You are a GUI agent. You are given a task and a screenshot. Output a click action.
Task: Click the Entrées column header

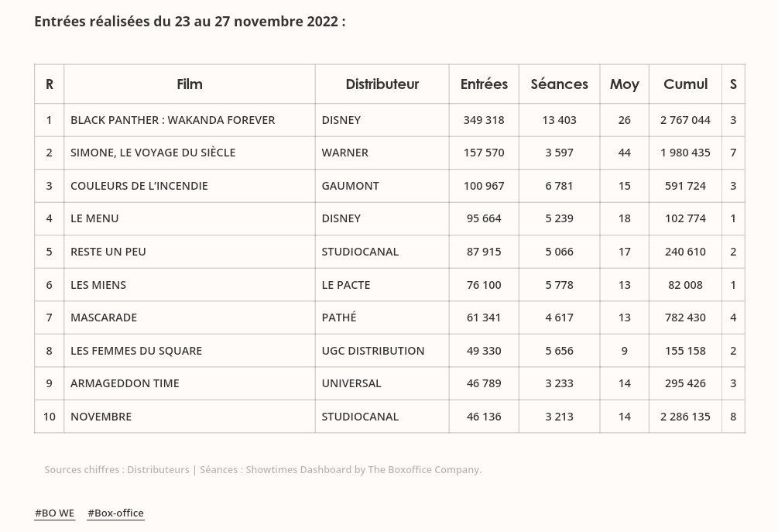(x=484, y=84)
